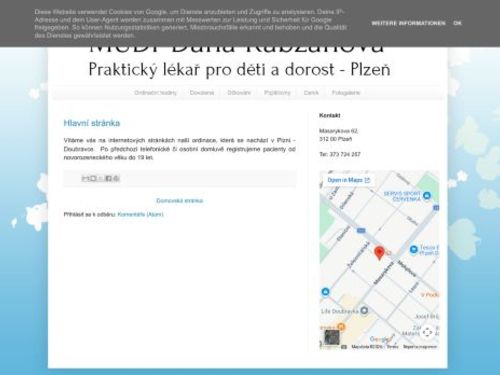This screenshot has width=500, height=375.
Task: Click Open in Maps link
Action: [x=348, y=180]
